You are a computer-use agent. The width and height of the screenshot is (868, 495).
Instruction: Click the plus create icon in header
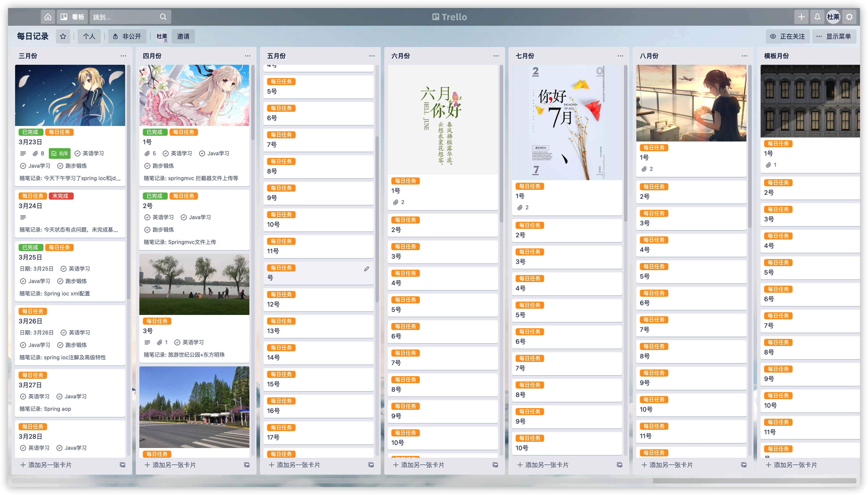(801, 17)
